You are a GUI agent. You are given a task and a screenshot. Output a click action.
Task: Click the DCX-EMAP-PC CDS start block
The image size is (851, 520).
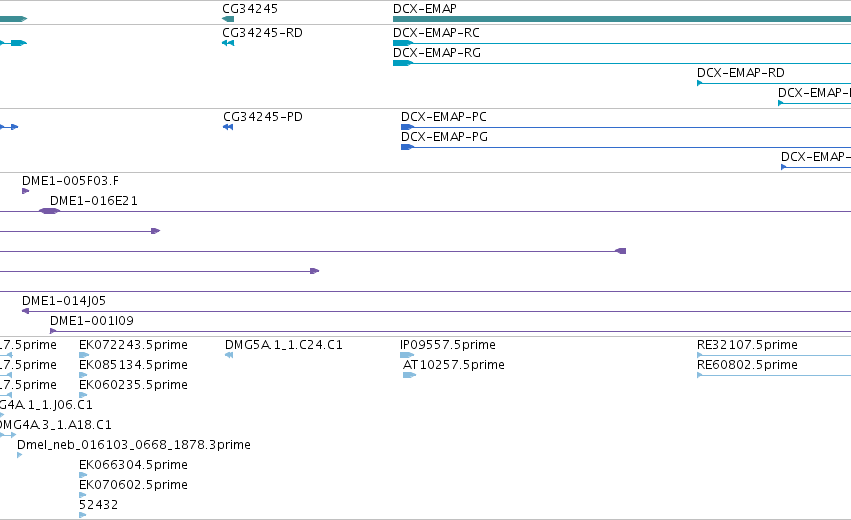click(x=408, y=127)
